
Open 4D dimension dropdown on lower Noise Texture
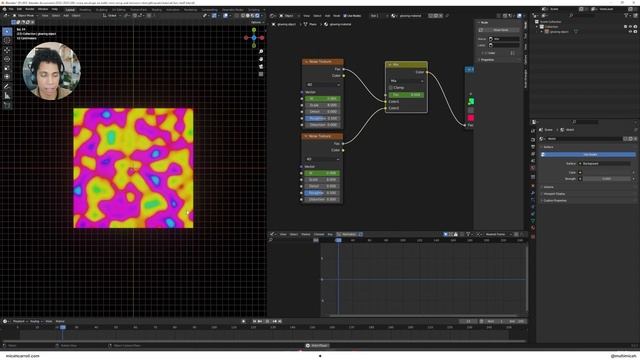tap(323, 159)
